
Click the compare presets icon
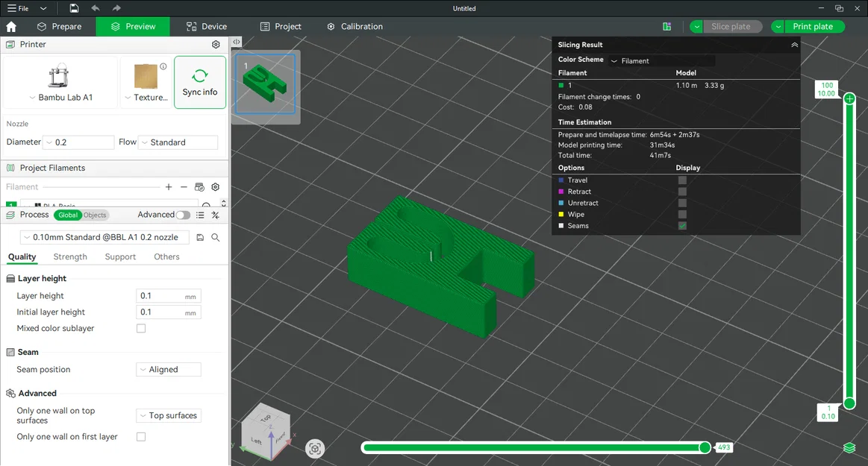click(216, 215)
